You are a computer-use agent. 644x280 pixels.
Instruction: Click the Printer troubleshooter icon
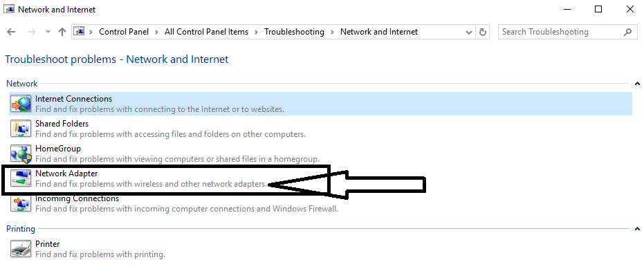20,249
